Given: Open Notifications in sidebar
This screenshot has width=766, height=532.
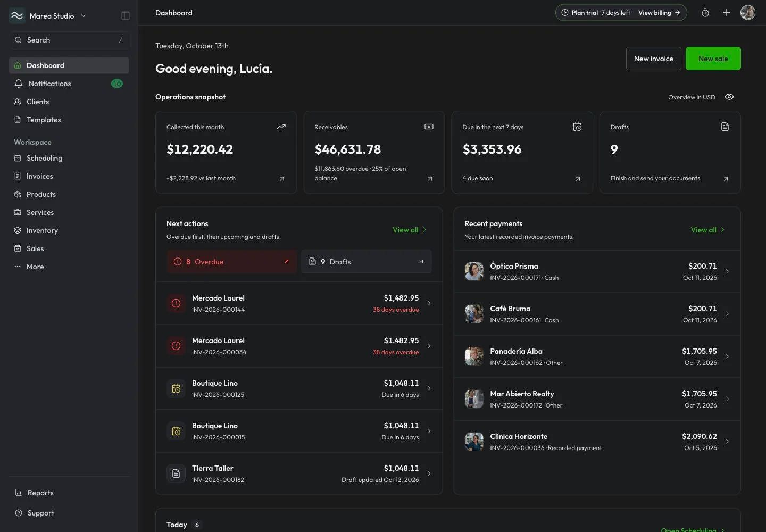Looking at the screenshot, I should [x=69, y=84].
